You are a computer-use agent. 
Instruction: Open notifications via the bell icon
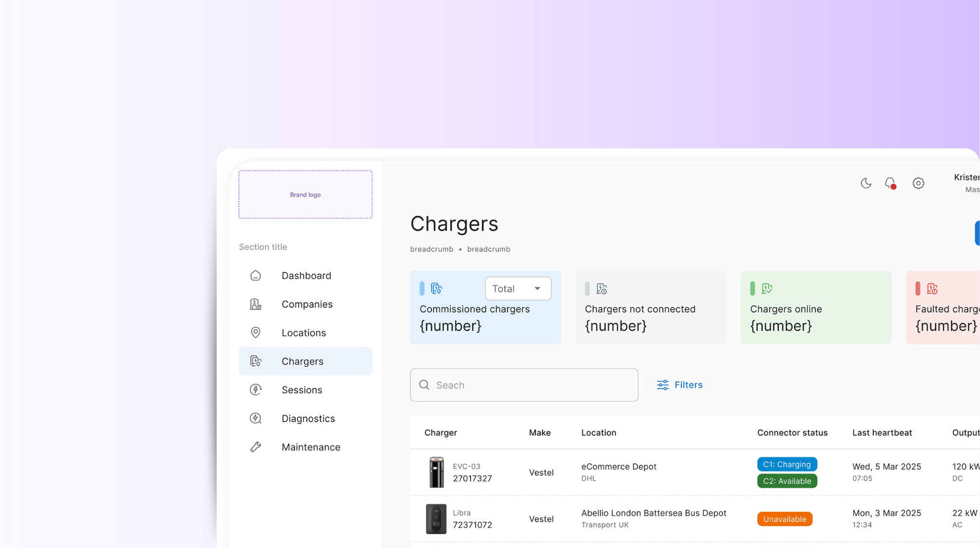point(890,183)
